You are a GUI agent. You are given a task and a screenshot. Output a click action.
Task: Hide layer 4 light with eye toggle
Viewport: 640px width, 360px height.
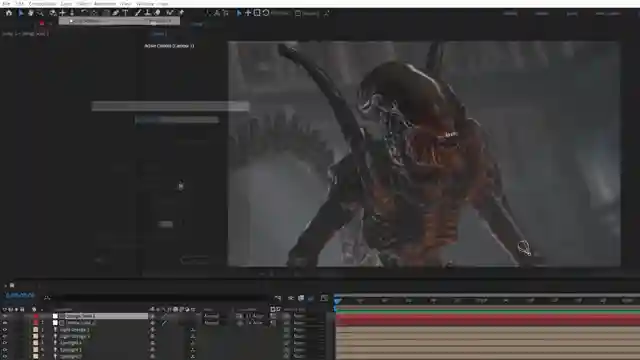coord(5,337)
